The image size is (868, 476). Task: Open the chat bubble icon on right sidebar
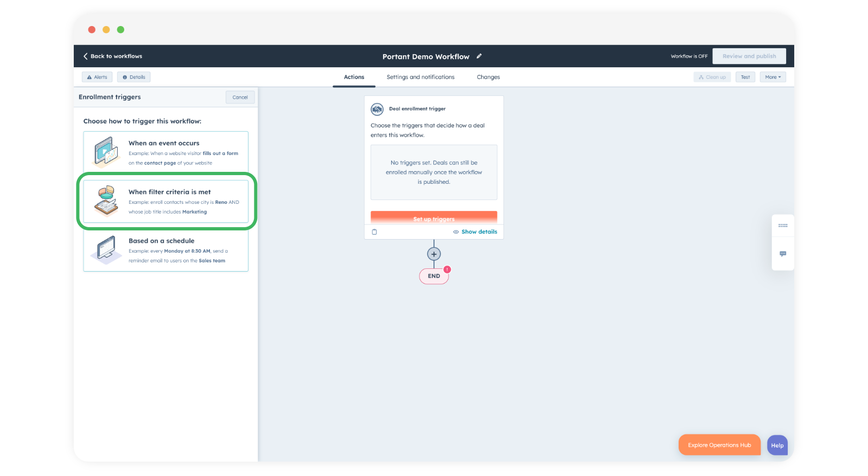(x=783, y=254)
